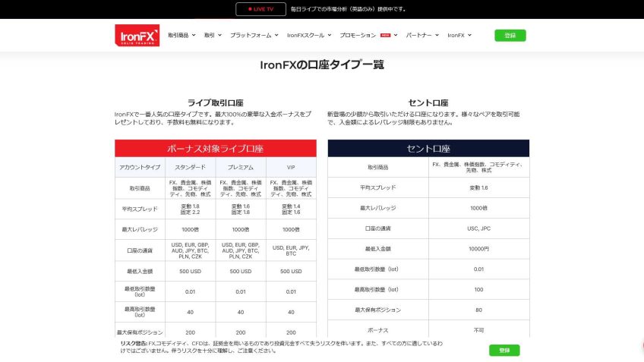Select the スタンダード column header
The height and width of the screenshot is (362, 644).
point(190,167)
